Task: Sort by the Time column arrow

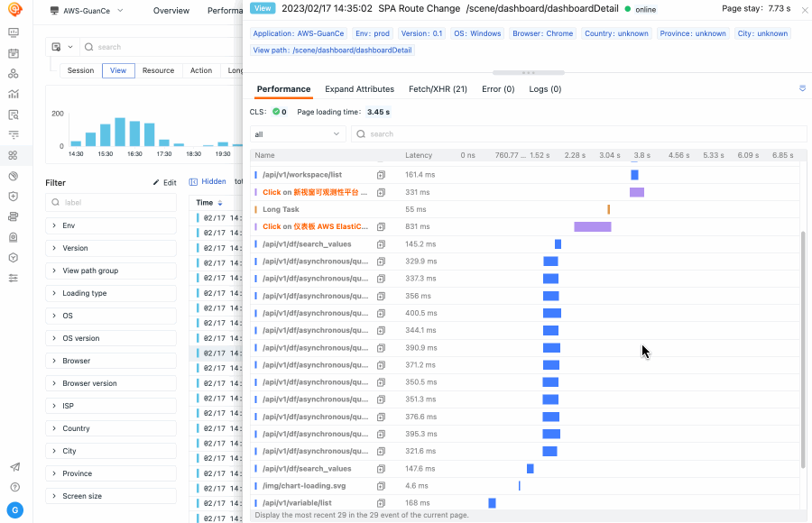Action: click(220, 203)
